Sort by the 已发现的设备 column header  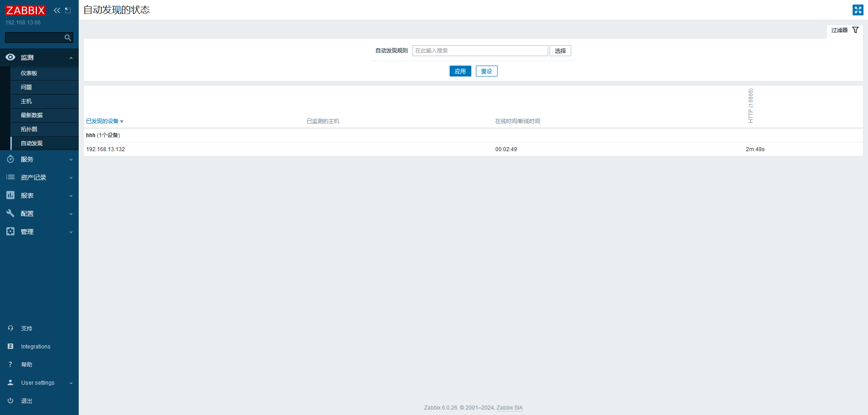tap(103, 121)
